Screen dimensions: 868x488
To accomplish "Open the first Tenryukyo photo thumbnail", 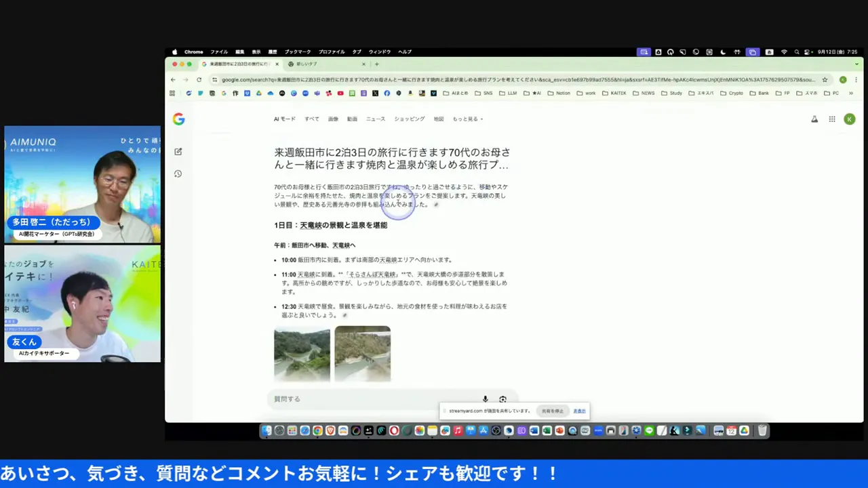I will tap(302, 354).
